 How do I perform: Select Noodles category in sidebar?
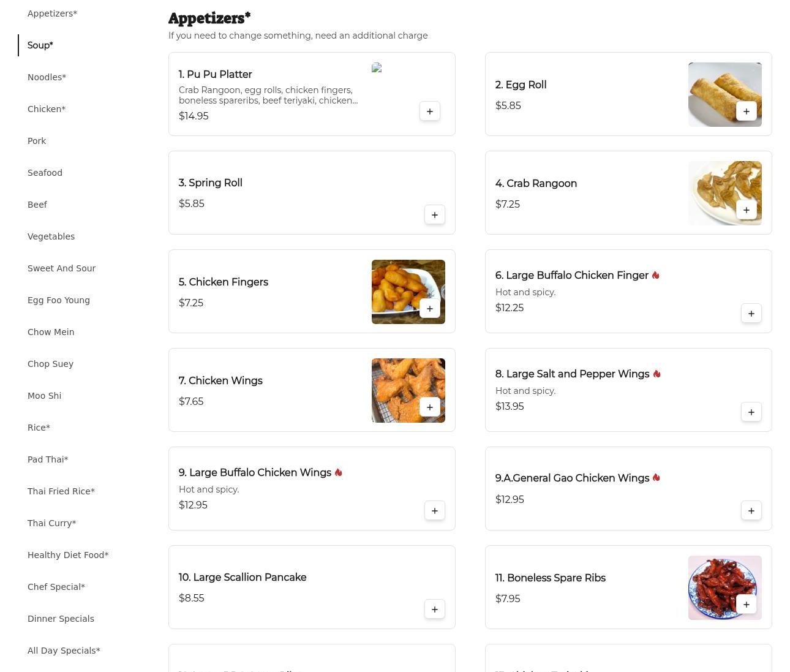point(47,77)
